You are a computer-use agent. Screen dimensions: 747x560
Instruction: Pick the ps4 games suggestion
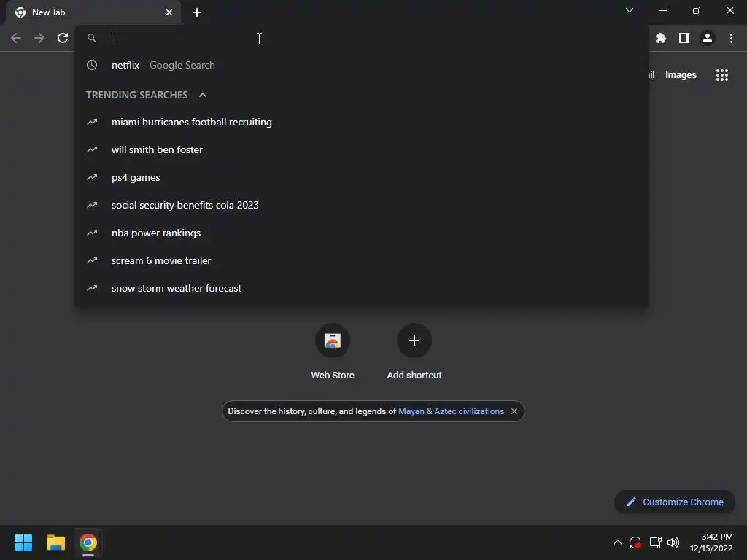pyautogui.click(x=362, y=177)
